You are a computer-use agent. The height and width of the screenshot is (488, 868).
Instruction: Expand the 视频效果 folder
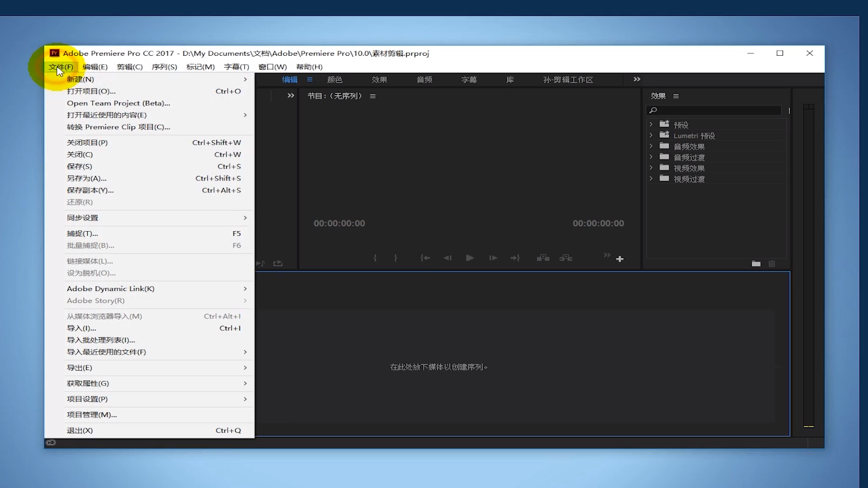coord(651,167)
